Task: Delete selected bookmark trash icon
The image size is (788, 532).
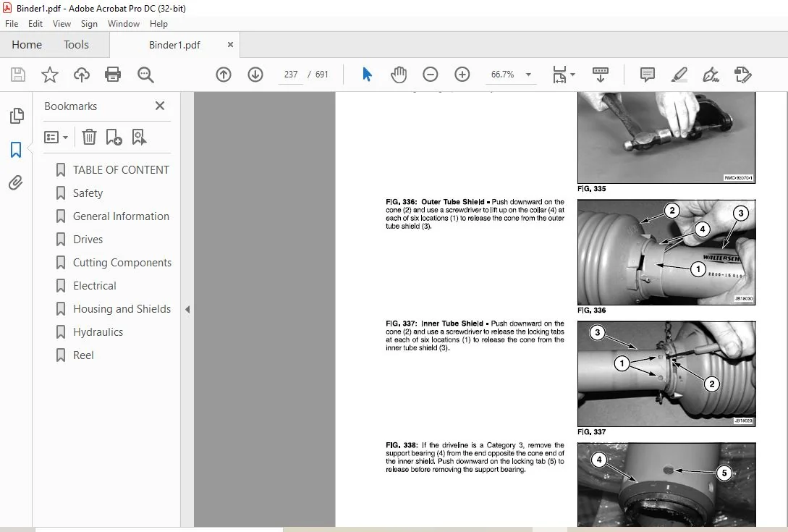Action: pos(89,137)
